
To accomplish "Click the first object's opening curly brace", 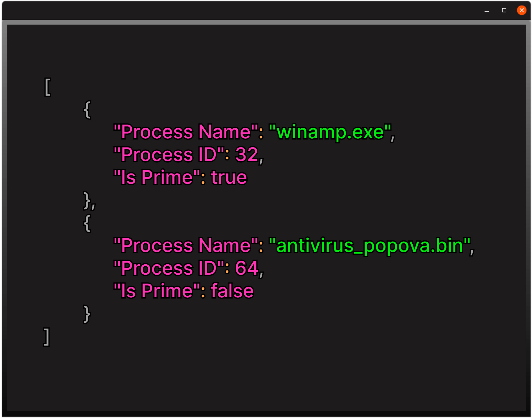I will [87, 110].
